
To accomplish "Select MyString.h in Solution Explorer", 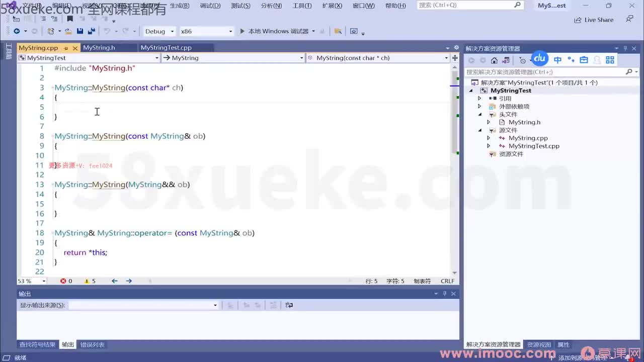I will (x=524, y=122).
